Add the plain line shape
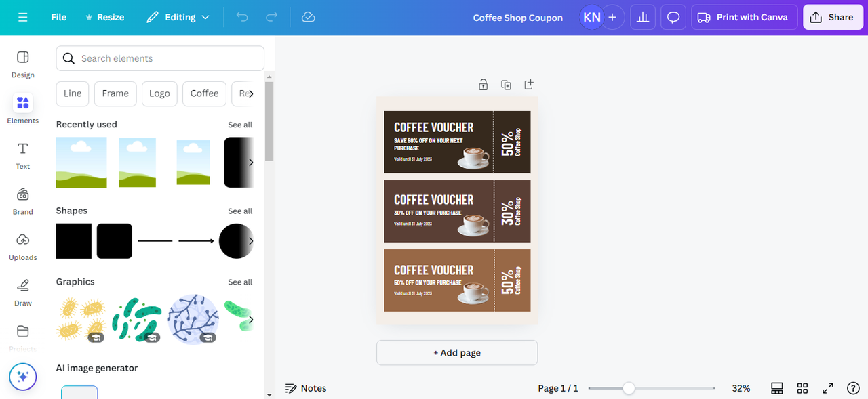Image resolution: width=868 pixels, height=399 pixels. [155, 241]
